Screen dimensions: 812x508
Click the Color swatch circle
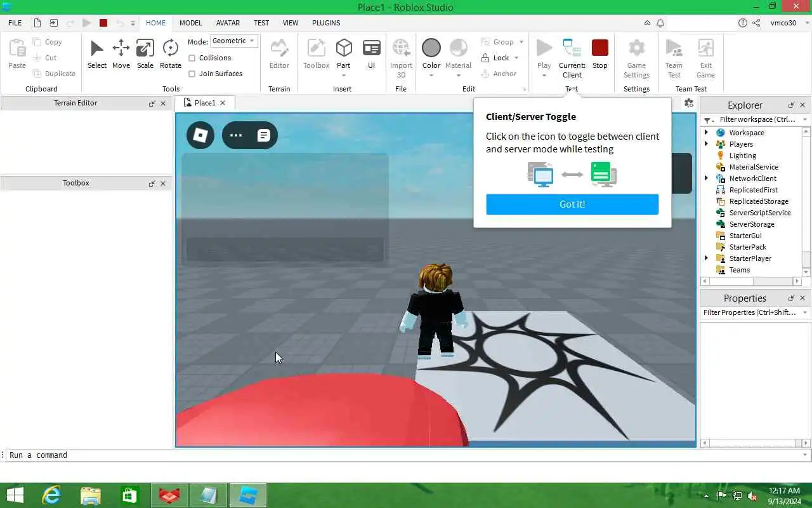[x=431, y=48]
